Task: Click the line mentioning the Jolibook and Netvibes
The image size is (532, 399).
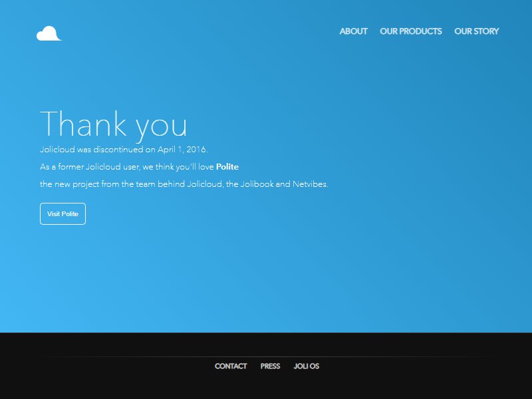Action: pos(184,184)
